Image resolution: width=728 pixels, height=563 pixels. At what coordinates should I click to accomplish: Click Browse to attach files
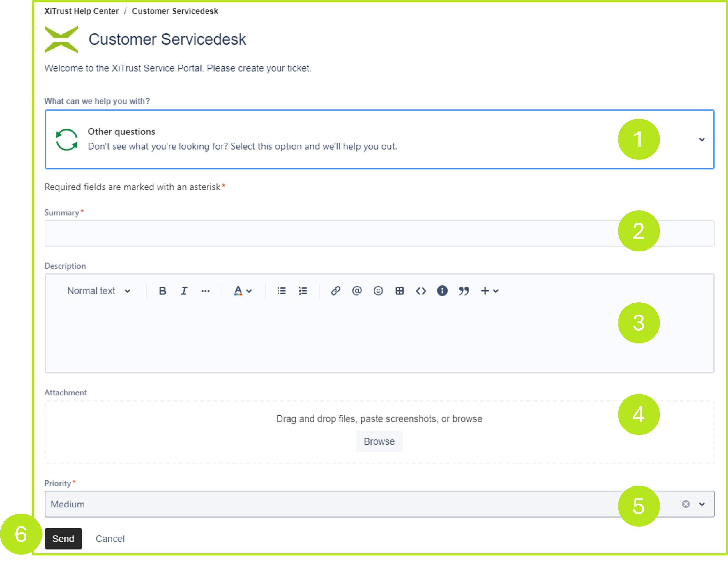[379, 441]
